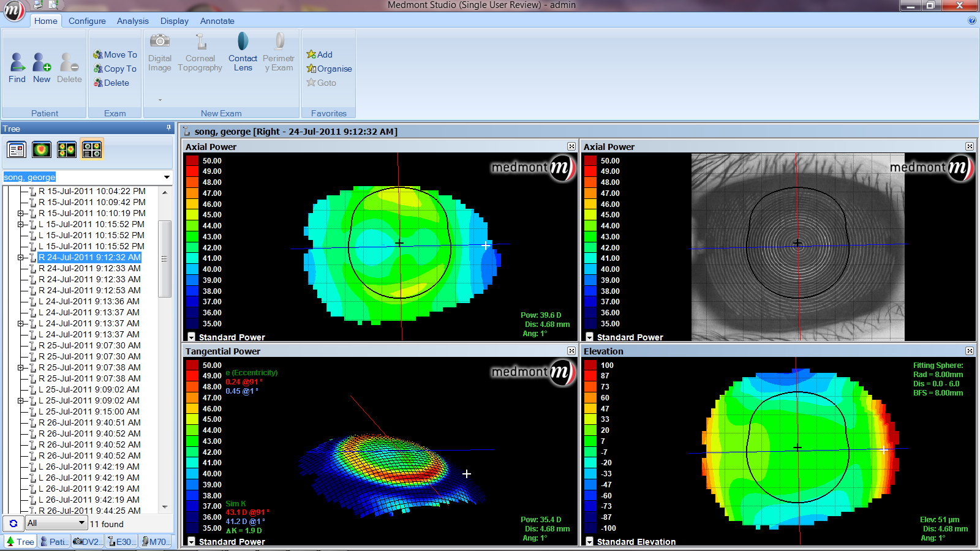This screenshot has width=980, height=551.
Task: Add current item to Favorites
Action: point(320,54)
